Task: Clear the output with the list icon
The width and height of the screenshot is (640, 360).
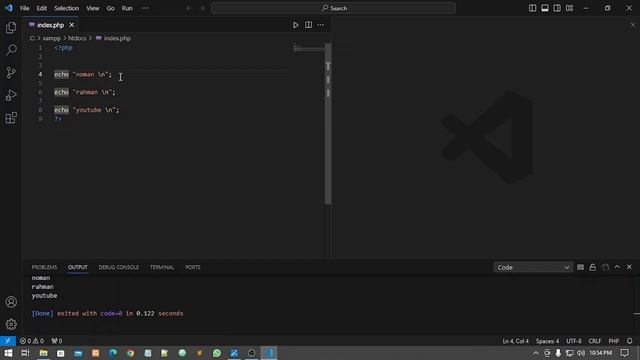Action: [x=580, y=267]
